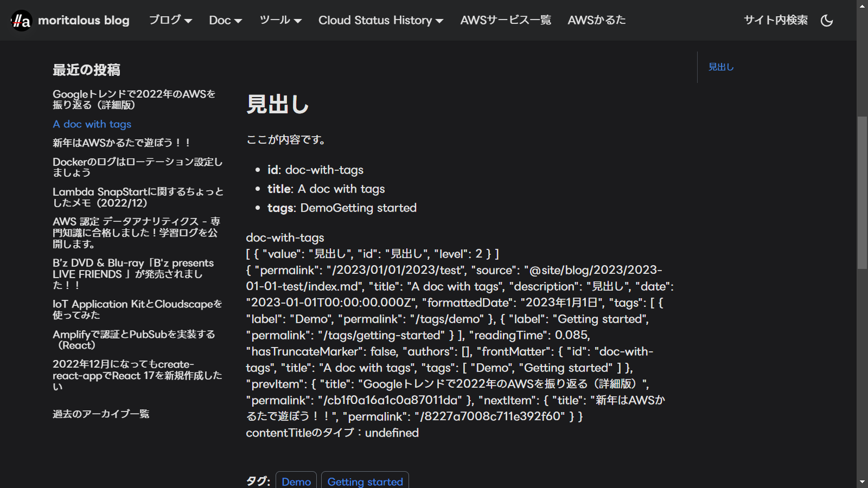Toggle dark mode with the moon icon

click(x=827, y=21)
